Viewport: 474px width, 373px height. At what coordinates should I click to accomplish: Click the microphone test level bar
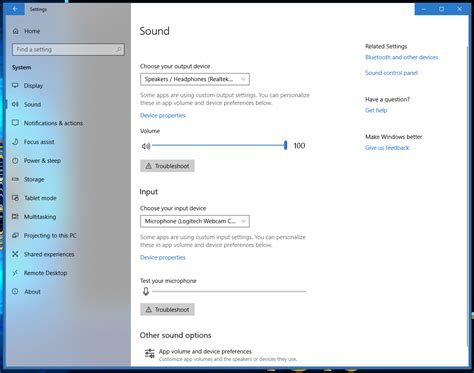click(229, 291)
